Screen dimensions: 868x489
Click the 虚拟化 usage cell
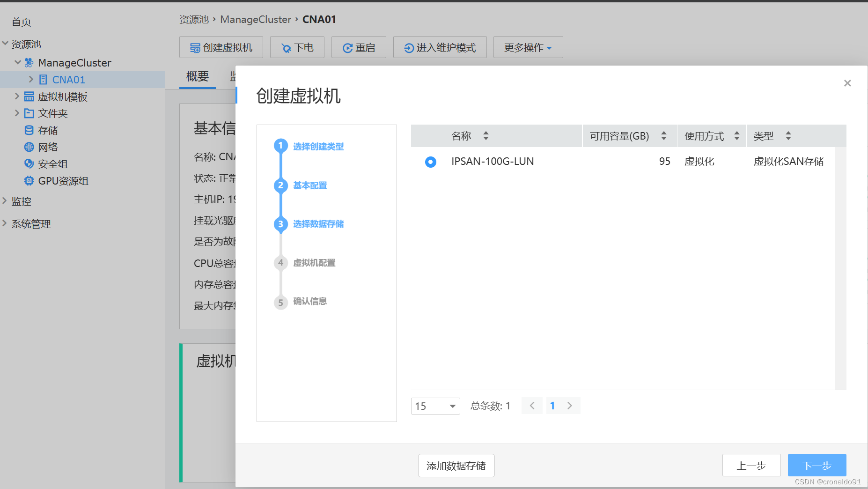click(x=699, y=161)
